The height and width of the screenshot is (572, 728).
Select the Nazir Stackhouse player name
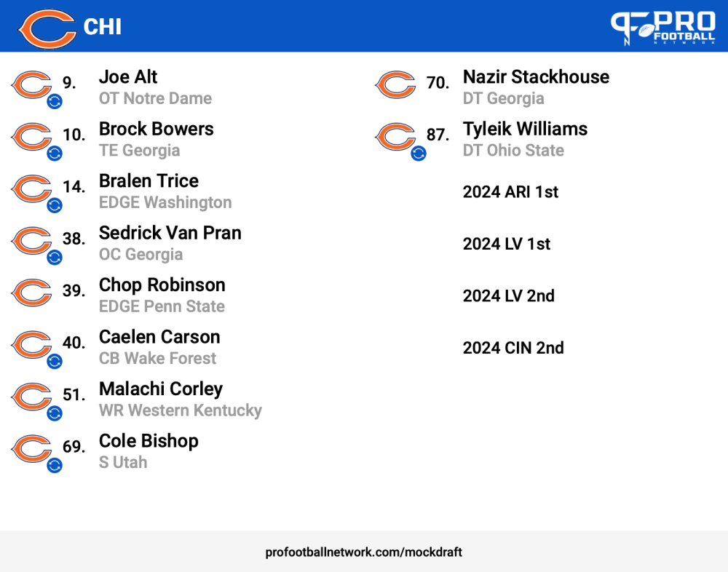(x=537, y=77)
